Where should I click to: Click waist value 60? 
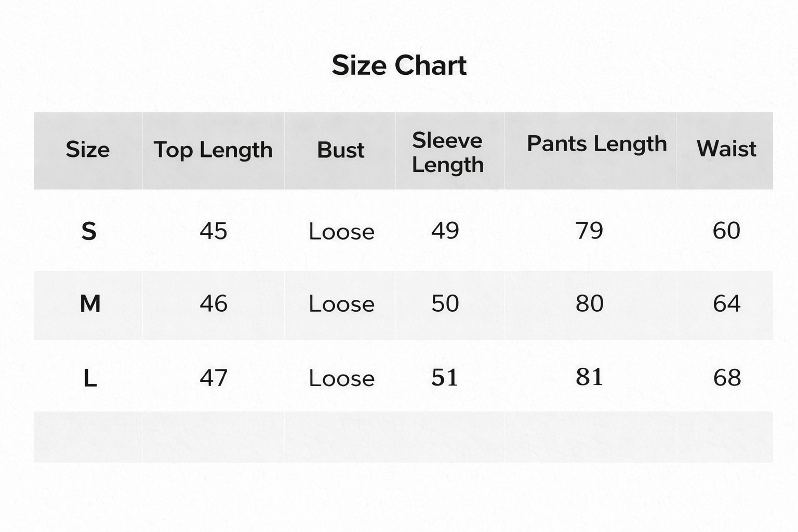[726, 230]
